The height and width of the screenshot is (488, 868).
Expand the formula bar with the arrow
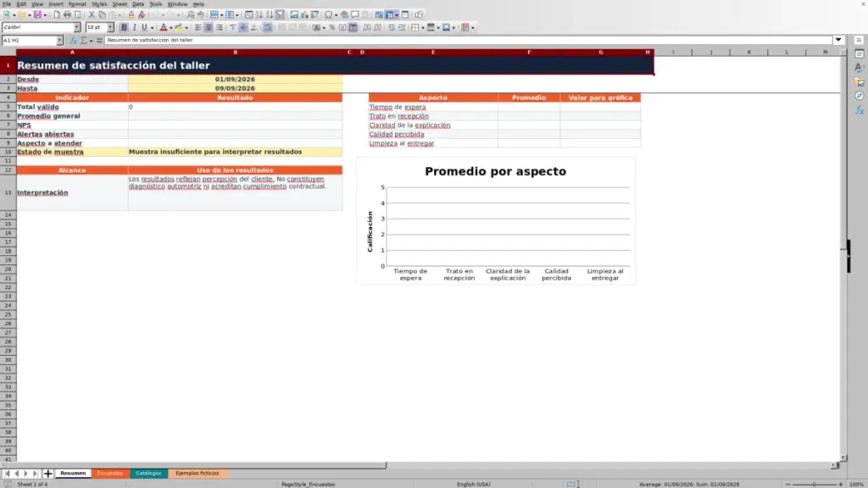coord(838,40)
